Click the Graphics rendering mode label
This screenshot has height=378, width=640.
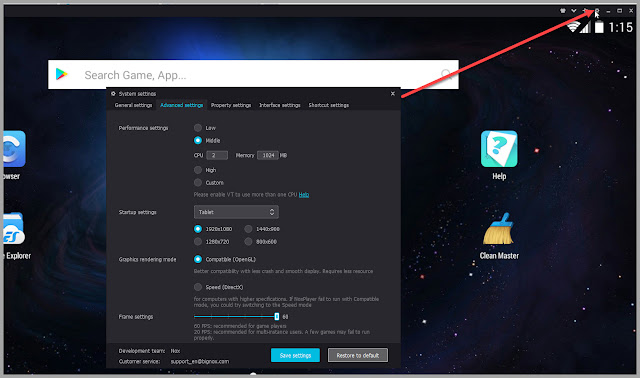[147, 259]
